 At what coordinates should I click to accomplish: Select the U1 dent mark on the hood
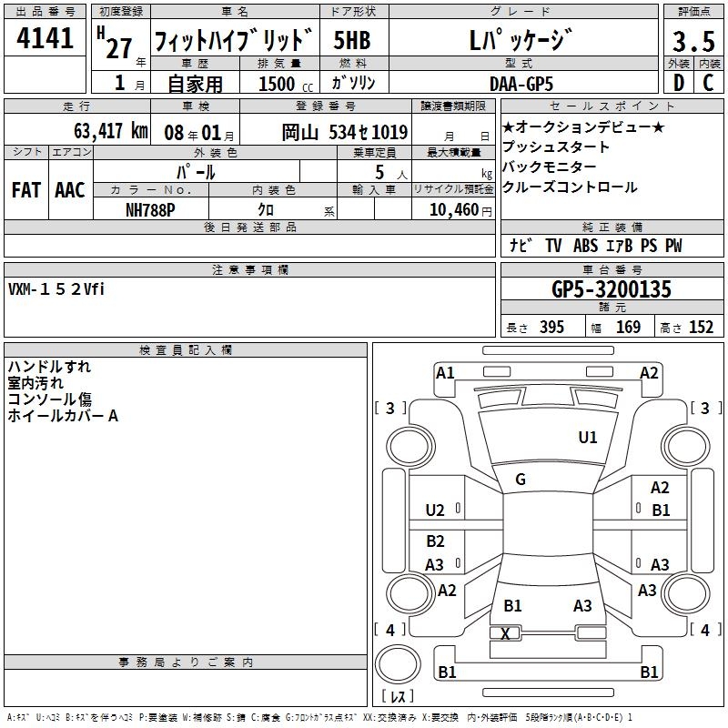(588, 437)
